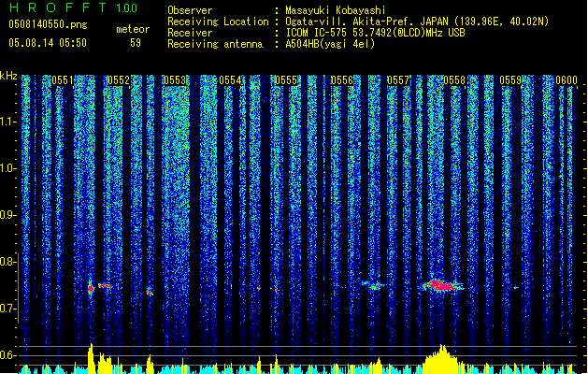Click the ICOM IC-575 receiver text
588x374 pixels.
tap(376, 33)
